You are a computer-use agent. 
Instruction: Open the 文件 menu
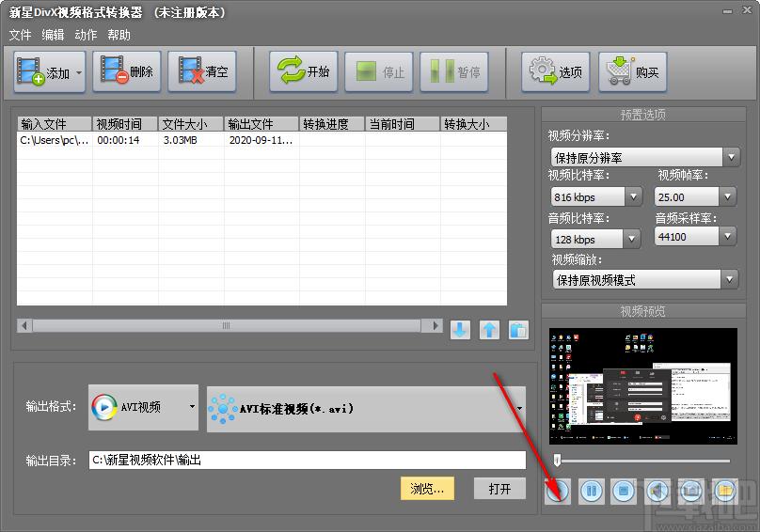(20, 35)
